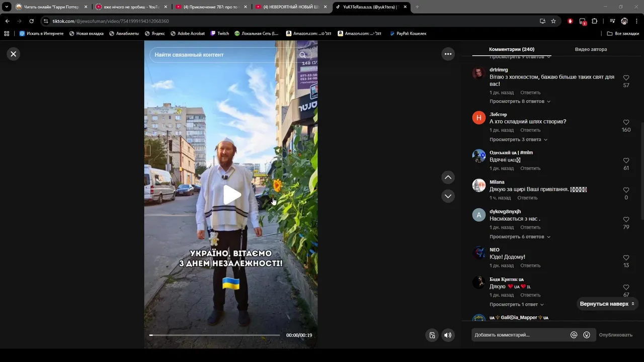
Task: Like Бодя Критик's comment with the heart
Action: coord(626,288)
